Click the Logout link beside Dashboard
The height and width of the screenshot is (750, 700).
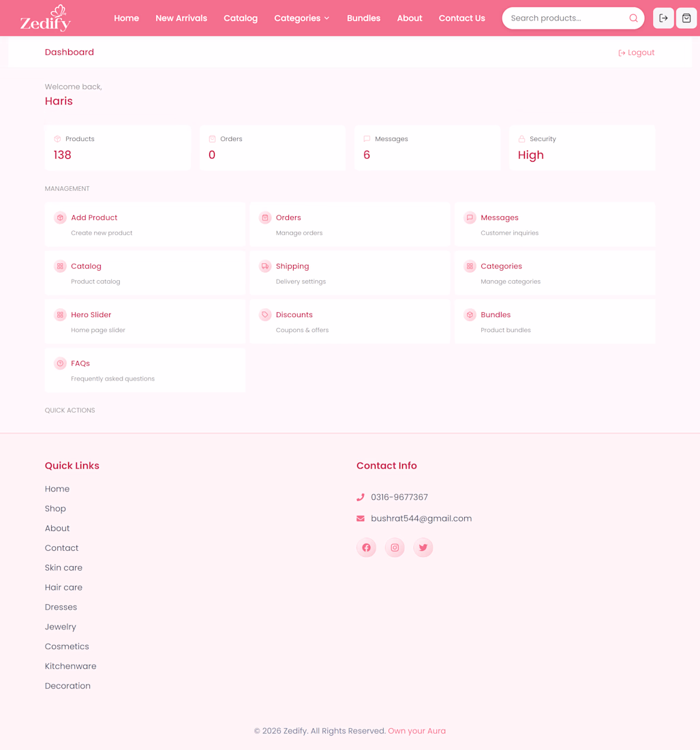(636, 52)
